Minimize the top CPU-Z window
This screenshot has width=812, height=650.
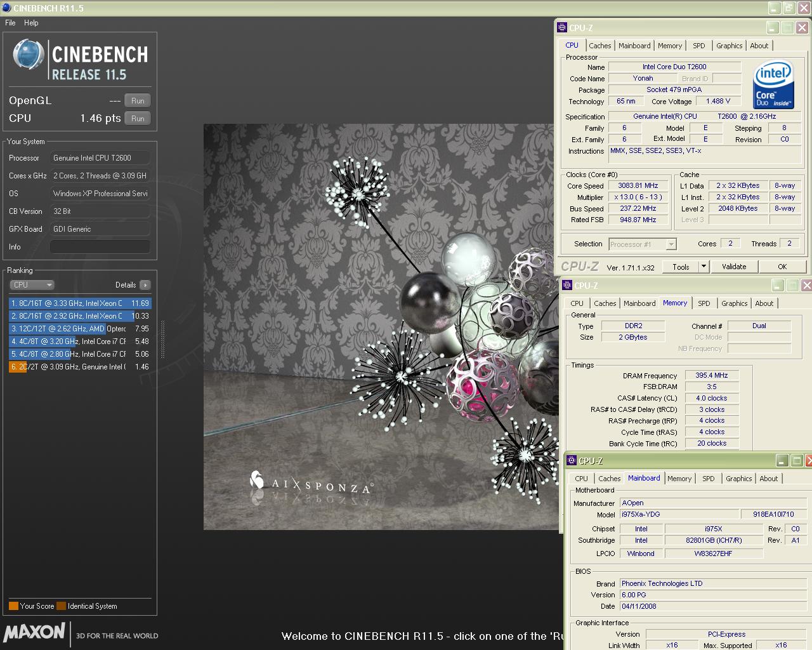pos(772,28)
